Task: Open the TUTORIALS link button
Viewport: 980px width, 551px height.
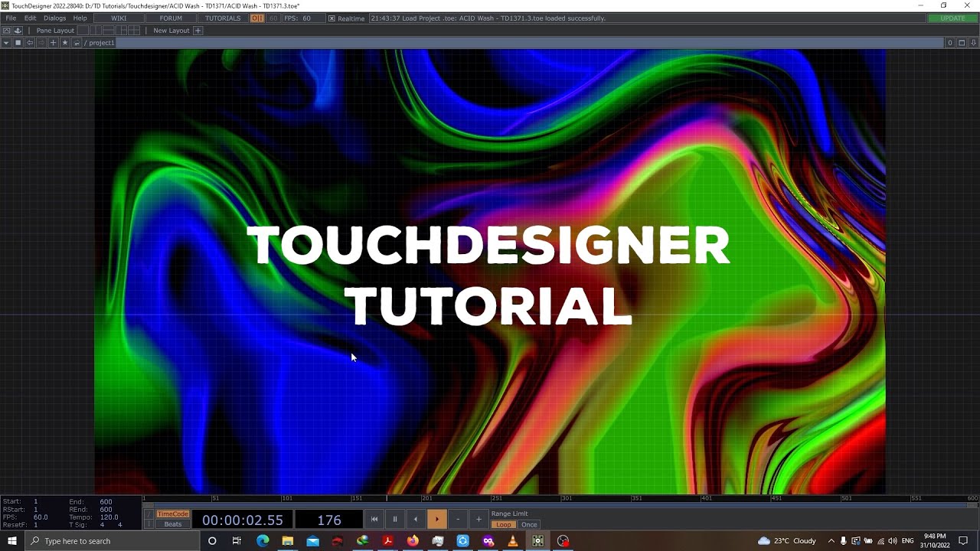Action: coord(223,18)
